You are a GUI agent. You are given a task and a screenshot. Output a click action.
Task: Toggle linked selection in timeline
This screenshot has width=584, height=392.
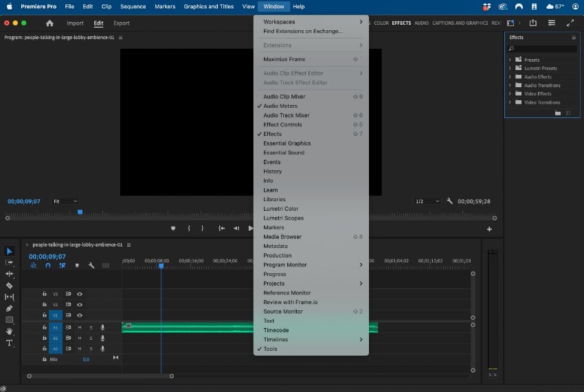point(63,266)
